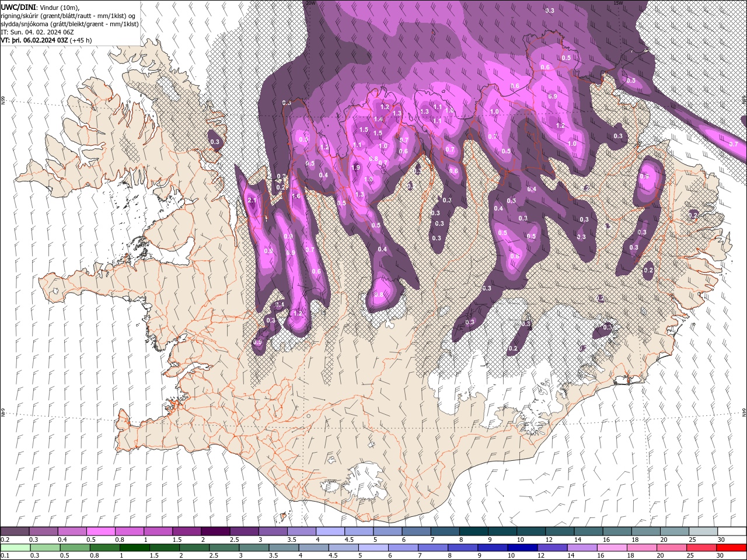Viewport: 747px width, 560px height.
Task: Pick dark purple swatch between 0.2 and 0.3, upper legend
Action: 15,531
